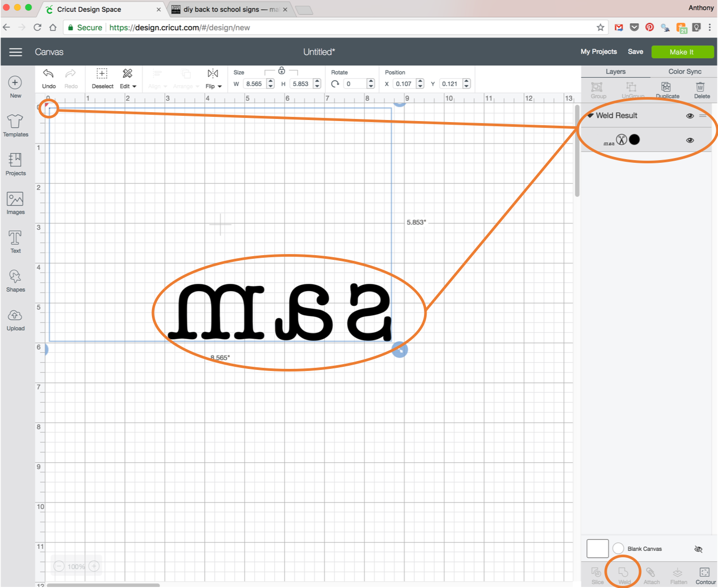
Task: Open the Contour tool
Action: (705, 575)
